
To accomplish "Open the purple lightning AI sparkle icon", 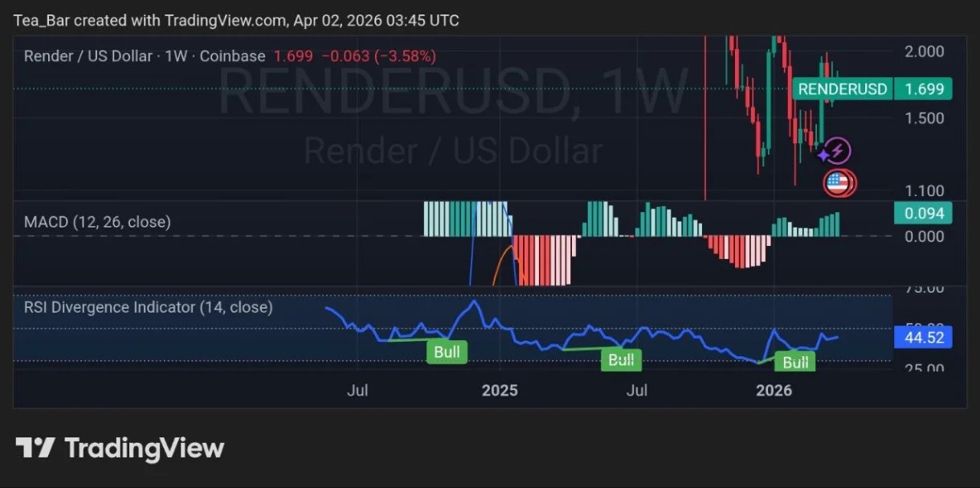I will click(835, 150).
